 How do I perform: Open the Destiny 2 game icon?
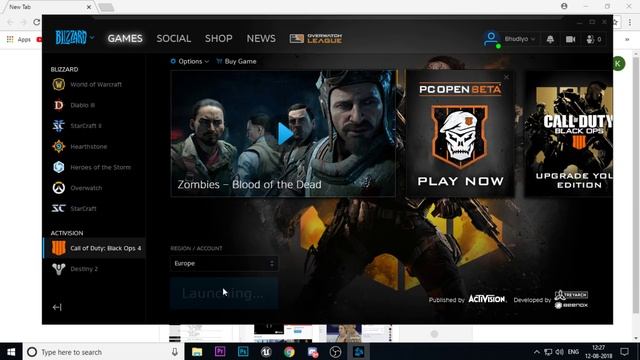click(59, 269)
